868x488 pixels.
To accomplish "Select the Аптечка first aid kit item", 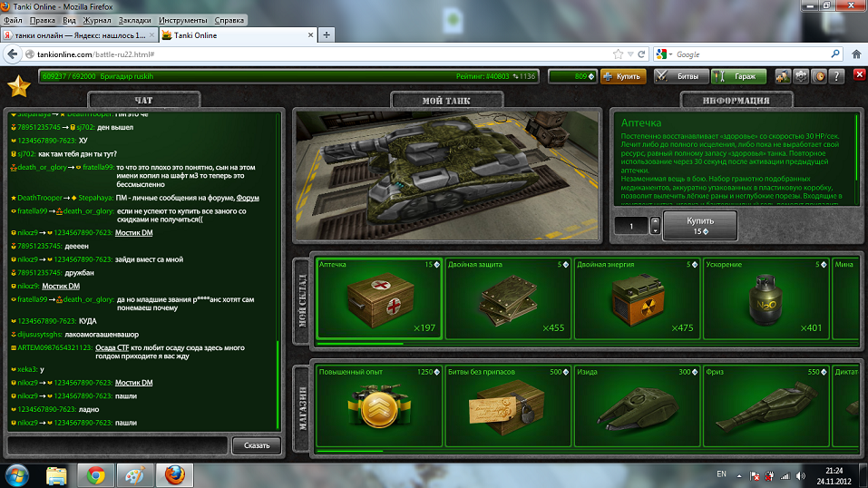I will (378, 297).
